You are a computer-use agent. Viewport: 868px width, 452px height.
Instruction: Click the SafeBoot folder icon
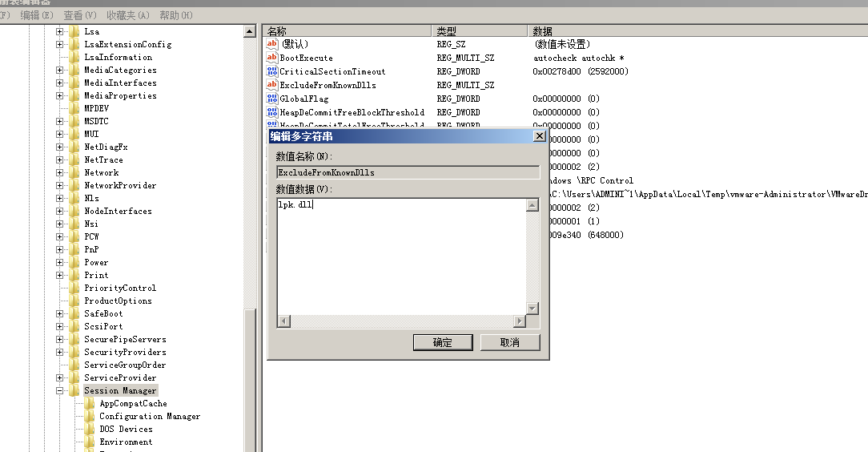point(74,313)
